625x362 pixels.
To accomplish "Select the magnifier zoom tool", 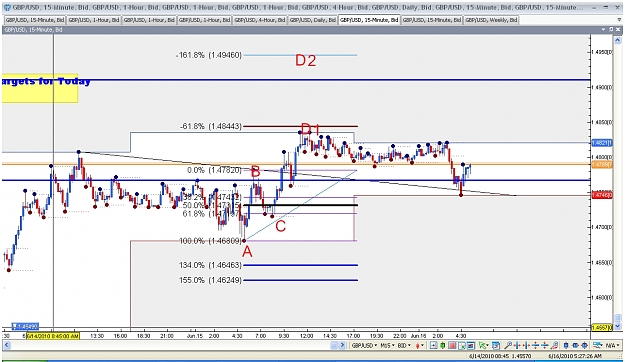I will 508,345.
